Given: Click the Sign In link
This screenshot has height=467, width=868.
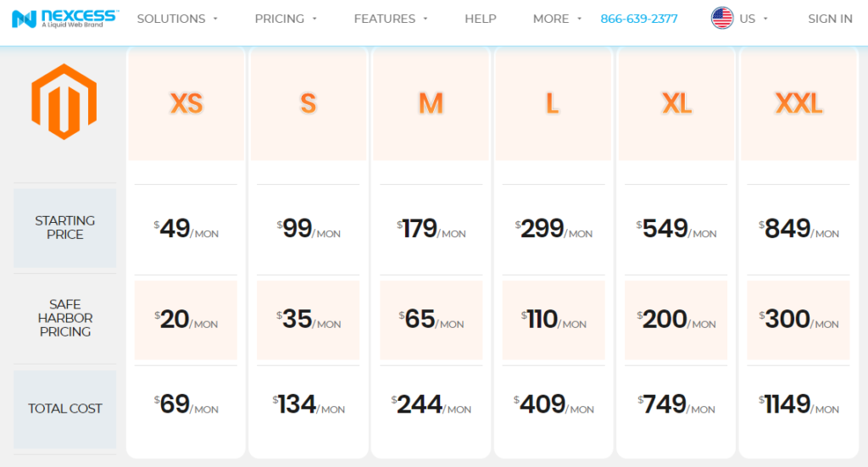Looking at the screenshot, I should (830, 19).
